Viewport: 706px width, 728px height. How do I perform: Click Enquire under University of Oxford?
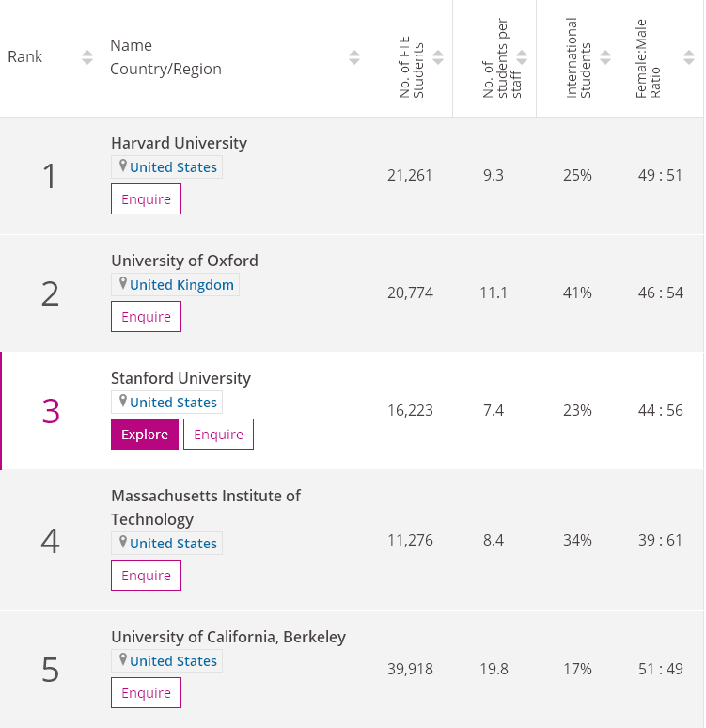(146, 317)
